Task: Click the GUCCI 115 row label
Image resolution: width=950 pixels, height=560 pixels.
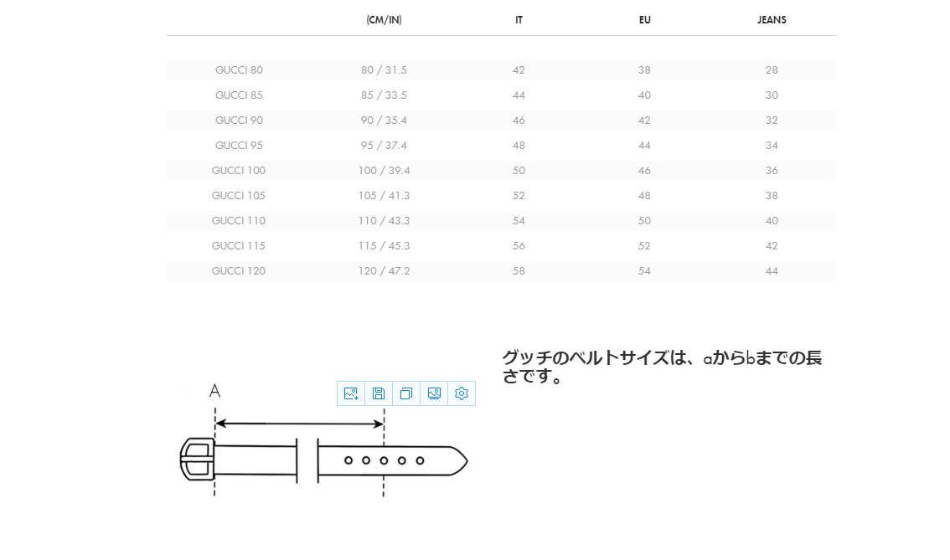Action: pos(239,246)
